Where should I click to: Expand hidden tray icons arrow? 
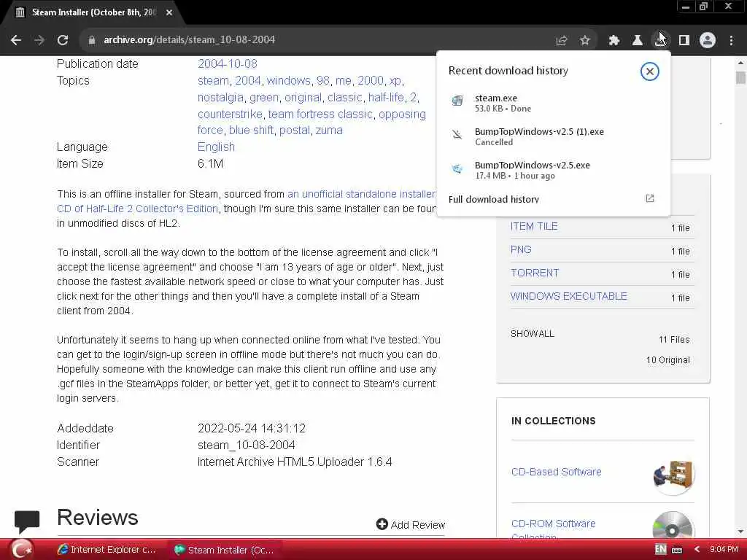coord(697,550)
